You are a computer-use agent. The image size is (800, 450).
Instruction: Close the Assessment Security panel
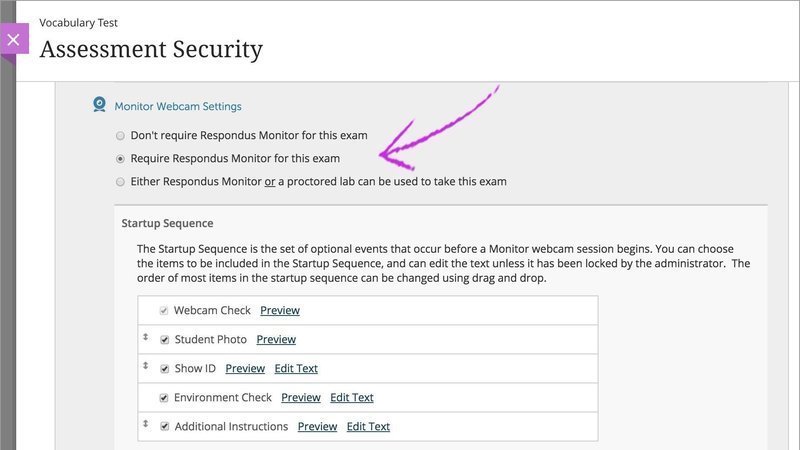click(x=14, y=39)
